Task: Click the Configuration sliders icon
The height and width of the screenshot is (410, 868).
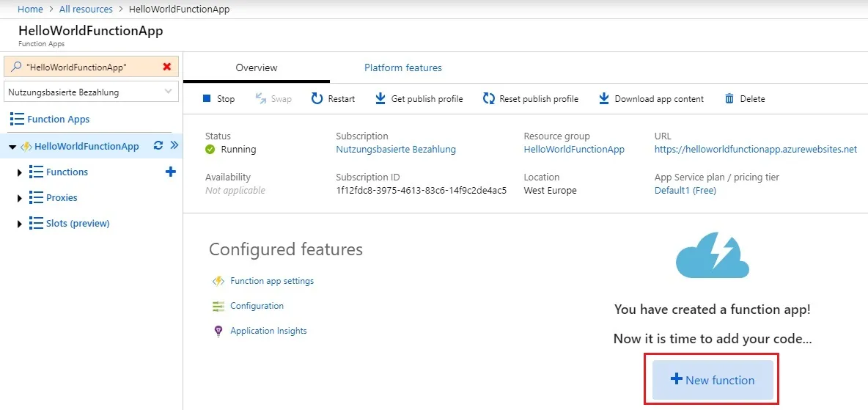Action: pyautogui.click(x=218, y=306)
